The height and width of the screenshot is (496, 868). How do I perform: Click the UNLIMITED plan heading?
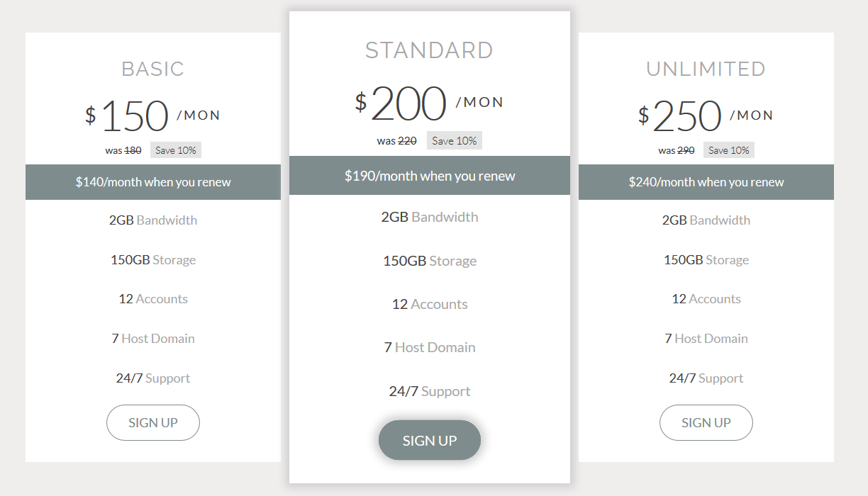click(x=706, y=69)
